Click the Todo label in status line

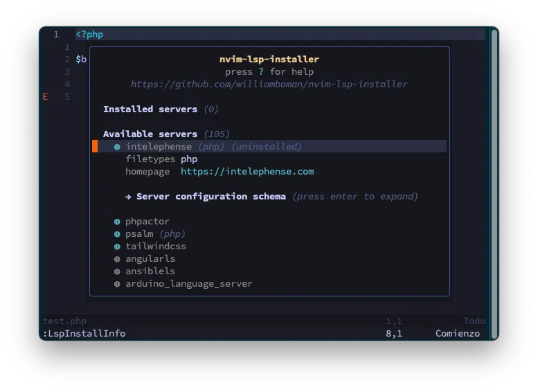(x=474, y=321)
